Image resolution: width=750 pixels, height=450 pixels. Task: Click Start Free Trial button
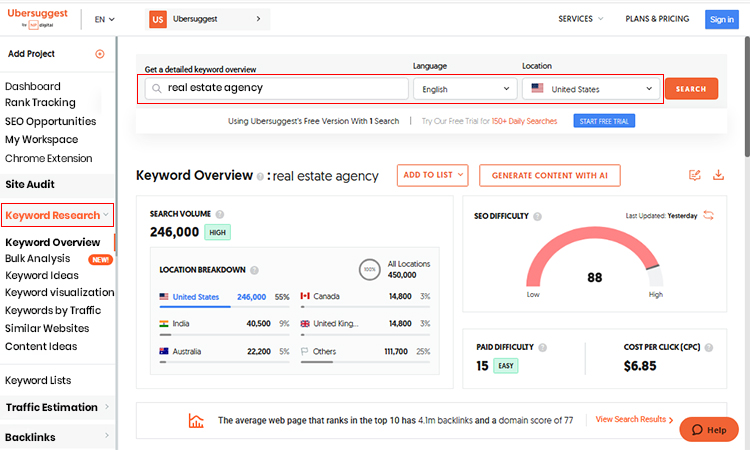coord(604,121)
